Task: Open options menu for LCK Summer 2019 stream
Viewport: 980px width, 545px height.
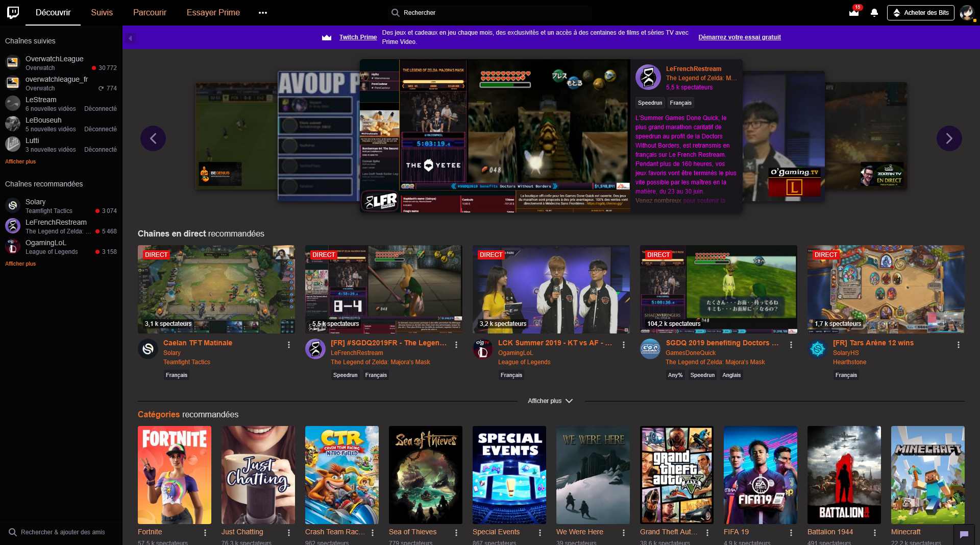Action: tap(624, 345)
